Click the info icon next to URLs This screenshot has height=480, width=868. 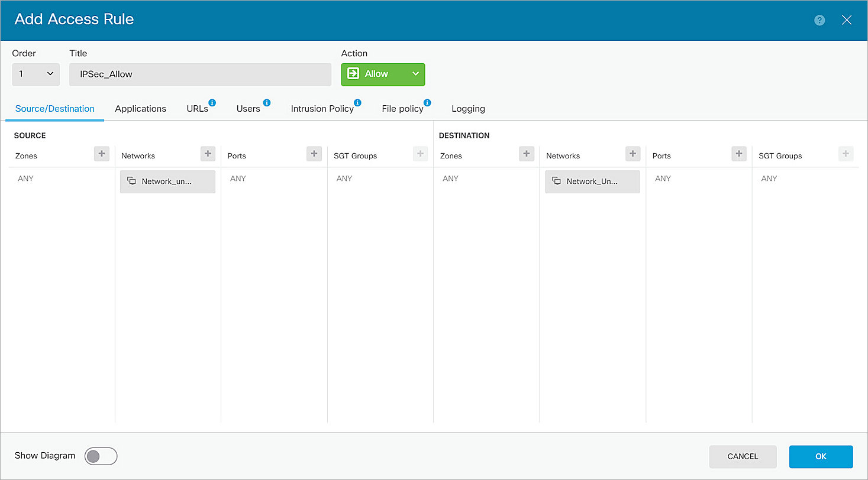[212, 102]
